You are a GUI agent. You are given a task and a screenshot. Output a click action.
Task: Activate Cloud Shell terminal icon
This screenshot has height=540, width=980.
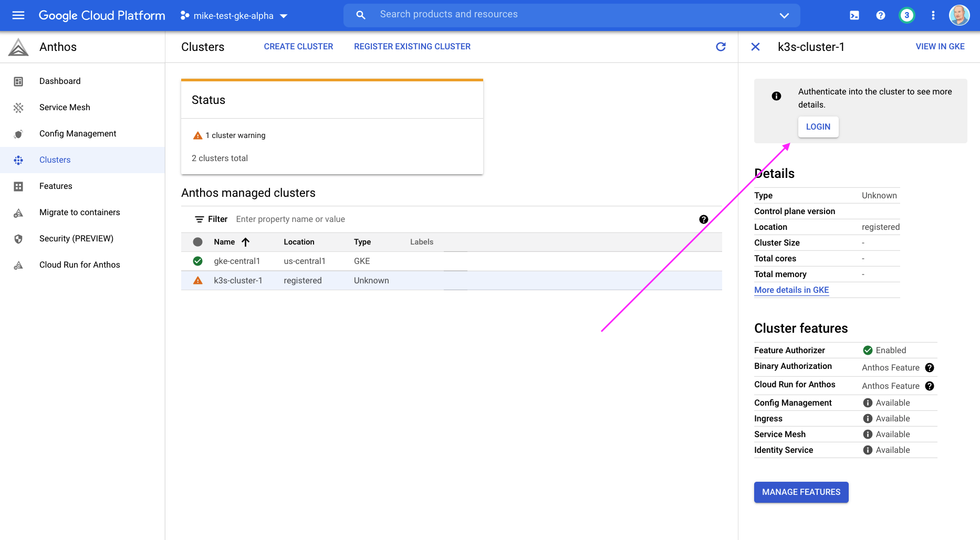coord(854,15)
